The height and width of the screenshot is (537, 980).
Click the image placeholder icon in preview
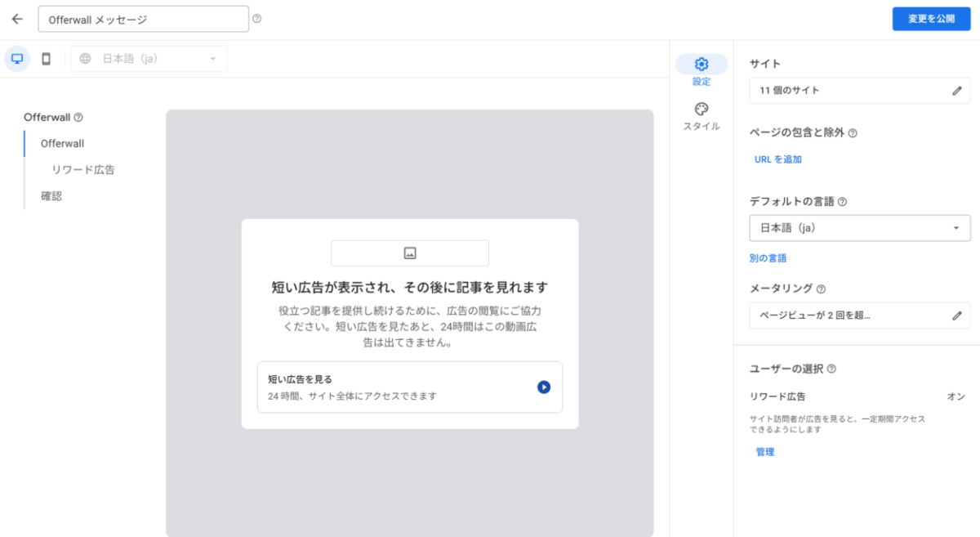click(x=410, y=253)
